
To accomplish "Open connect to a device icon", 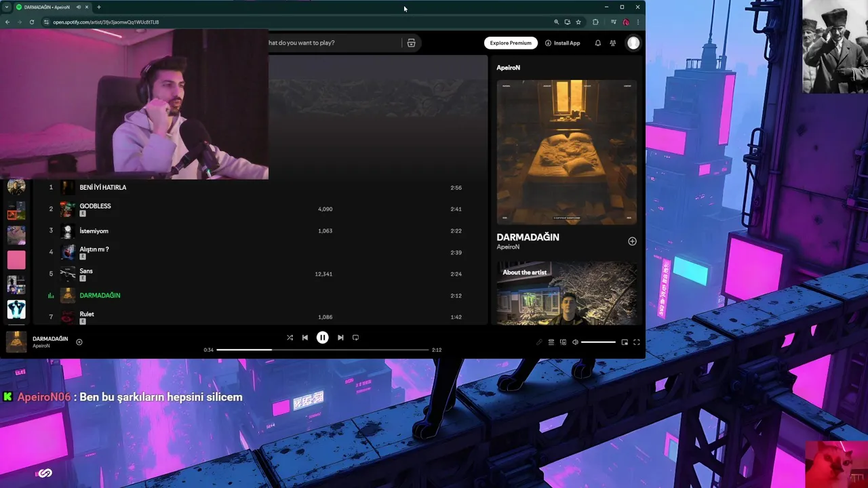I will (x=563, y=342).
